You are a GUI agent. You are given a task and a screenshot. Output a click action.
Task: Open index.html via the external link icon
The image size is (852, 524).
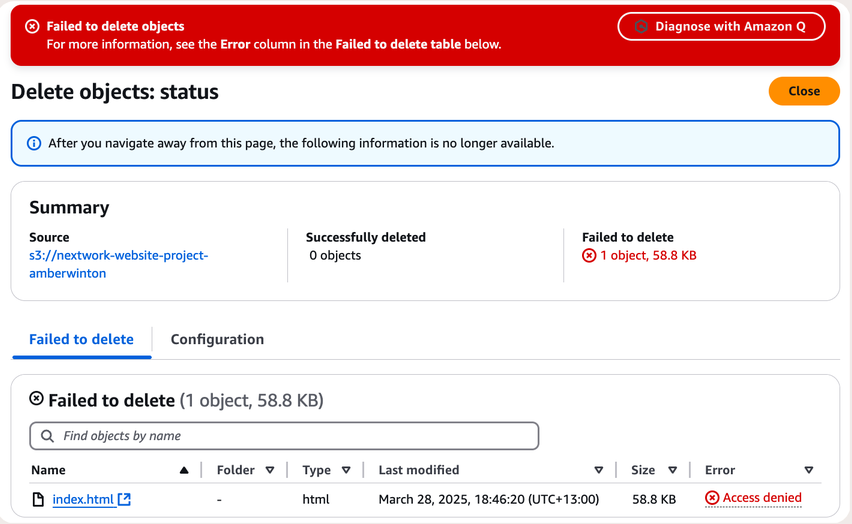click(x=124, y=499)
